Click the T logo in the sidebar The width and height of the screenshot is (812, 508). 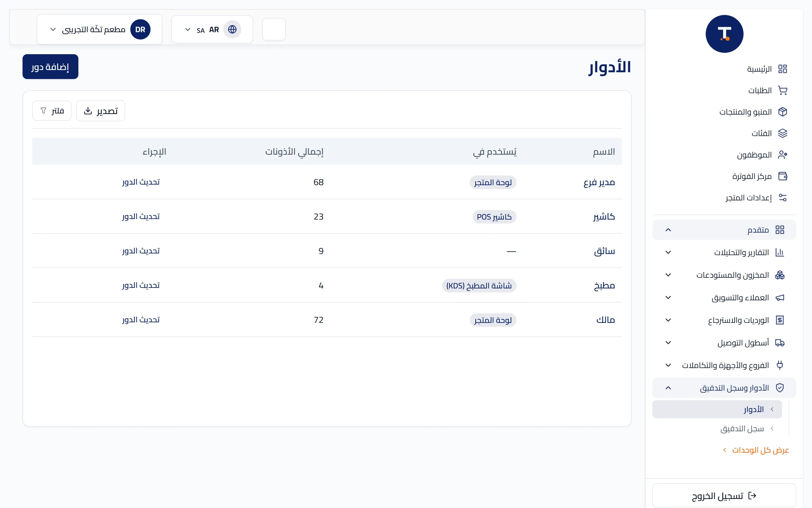[724, 34]
